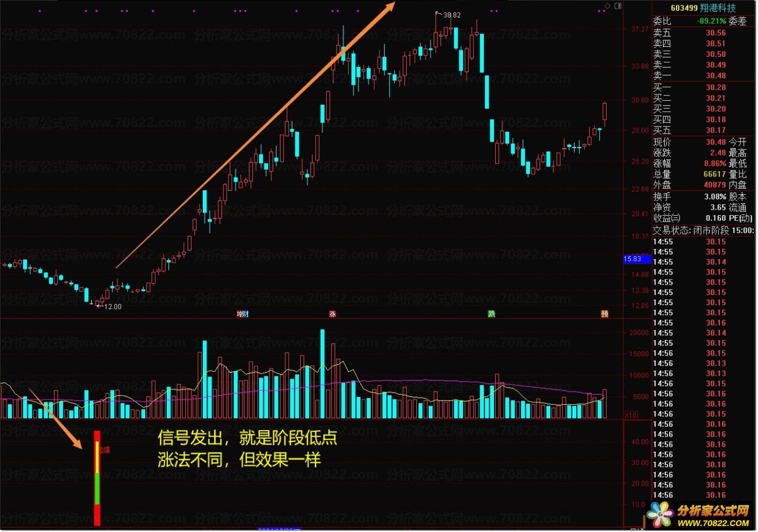The width and height of the screenshot is (758, 532).
Task: Click the 交易状态 闭市阶段 status line
Action: point(703,231)
